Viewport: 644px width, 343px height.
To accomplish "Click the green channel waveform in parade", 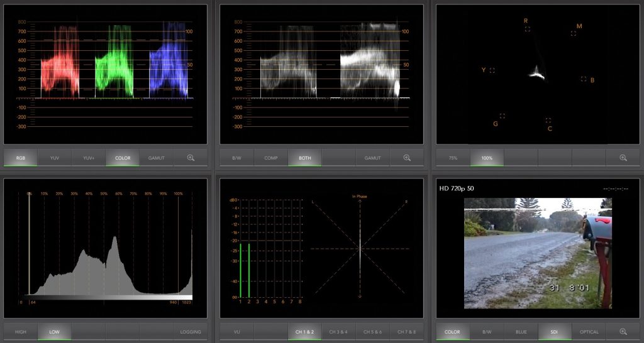I will [114, 62].
